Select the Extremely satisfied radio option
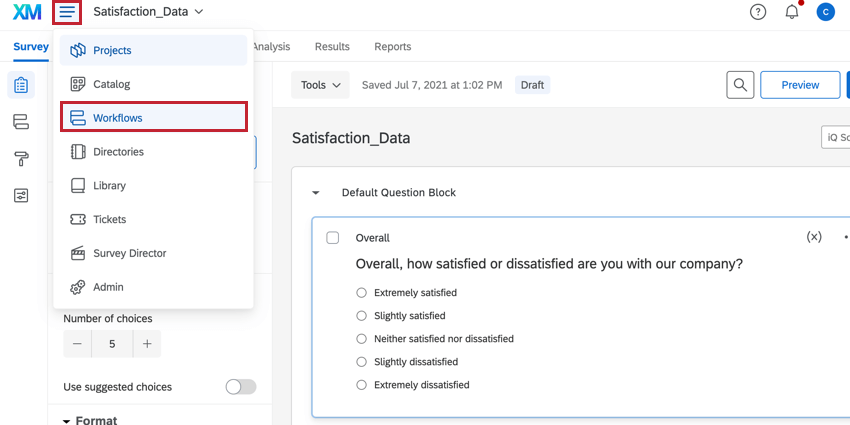The image size is (850, 425). (362, 293)
